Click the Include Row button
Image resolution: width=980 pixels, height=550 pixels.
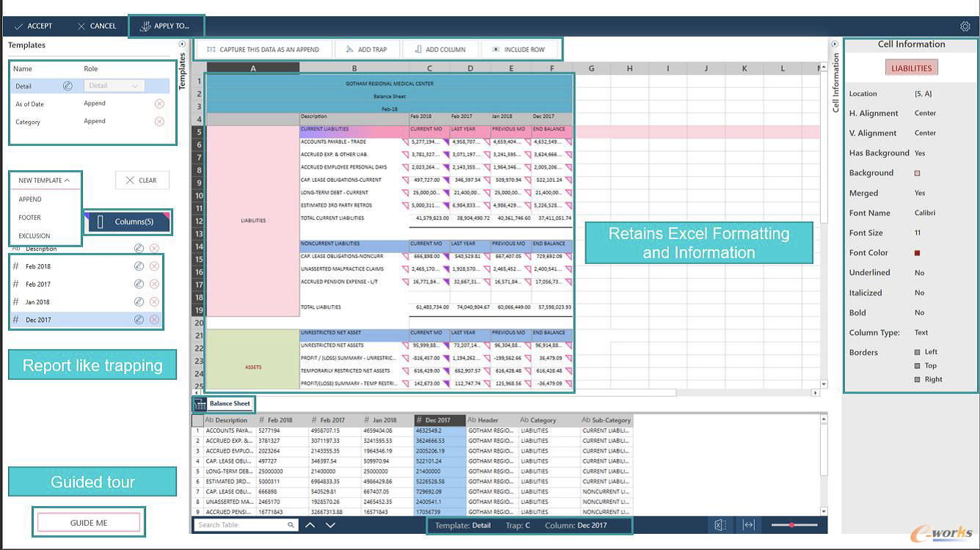click(x=518, y=49)
